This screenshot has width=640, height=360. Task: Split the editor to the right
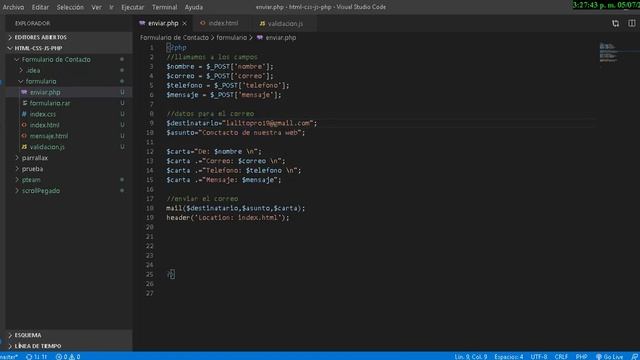click(631, 23)
